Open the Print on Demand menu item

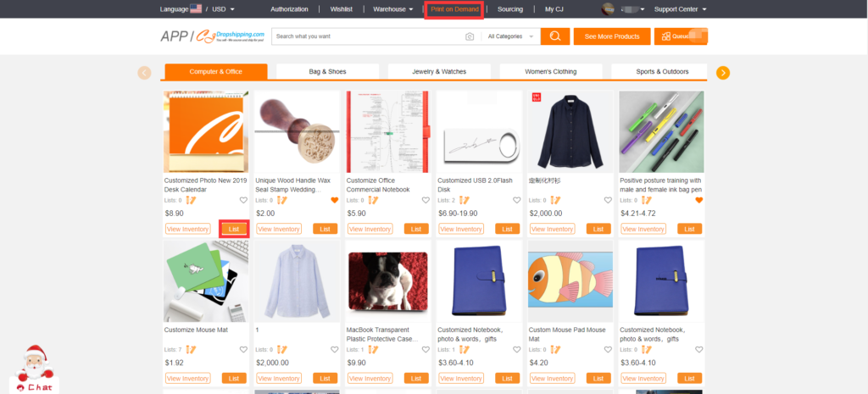[x=454, y=9]
